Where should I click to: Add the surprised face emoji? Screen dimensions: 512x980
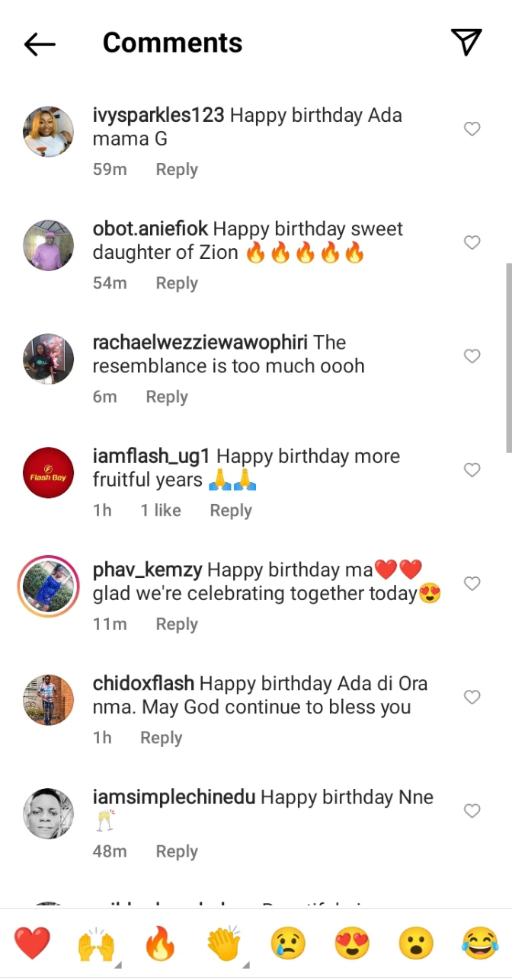pos(416,944)
